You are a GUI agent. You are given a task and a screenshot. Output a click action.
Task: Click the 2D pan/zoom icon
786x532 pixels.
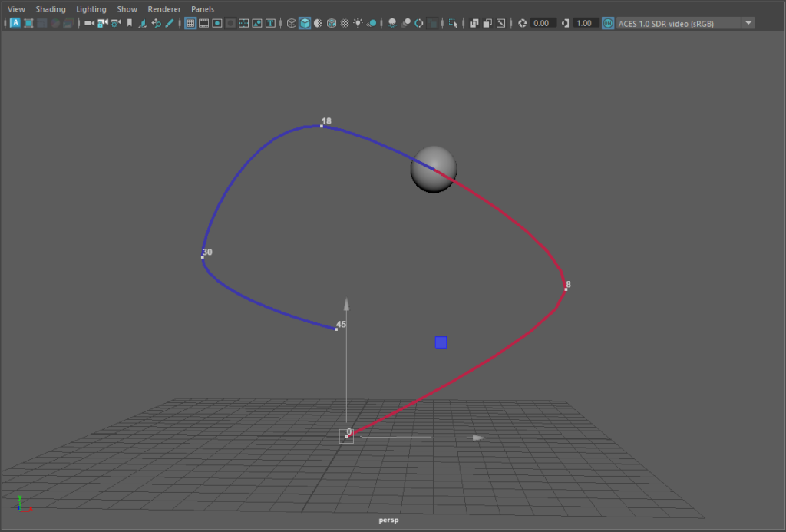click(156, 23)
